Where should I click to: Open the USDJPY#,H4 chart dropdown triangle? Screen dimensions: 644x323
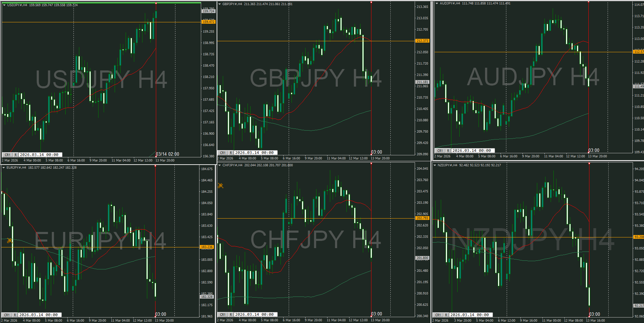click(4, 5)
